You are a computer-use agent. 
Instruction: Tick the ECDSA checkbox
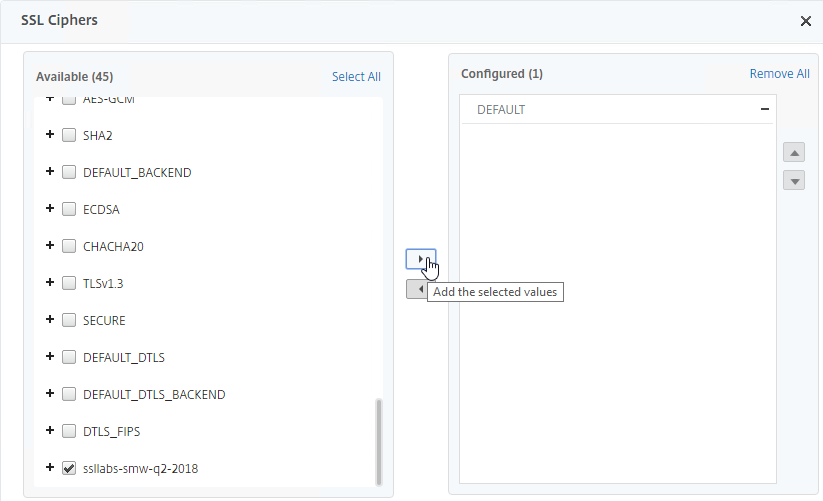pyautogui.click(x=69, y=209)
